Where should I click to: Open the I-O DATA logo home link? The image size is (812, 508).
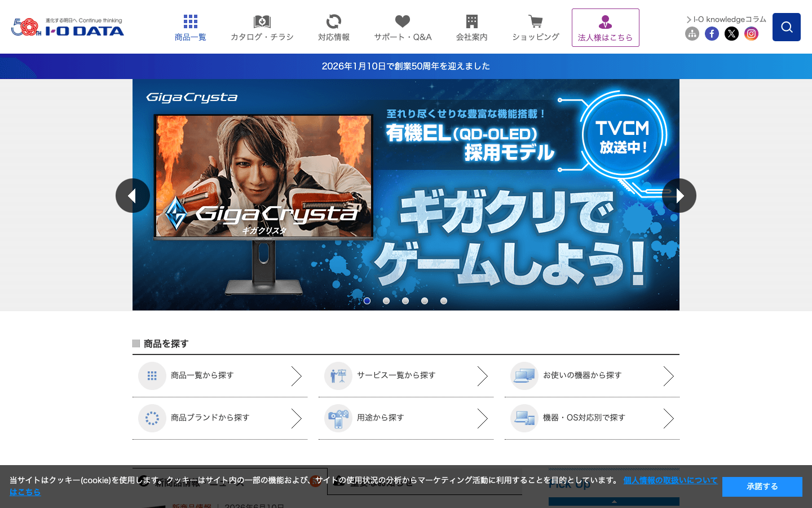coord(68,27)
